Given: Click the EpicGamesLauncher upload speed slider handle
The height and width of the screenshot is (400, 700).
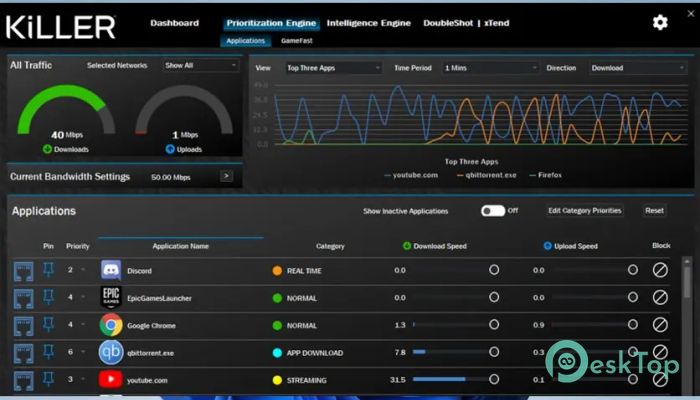Looking at the screenshot, I should click(633, 297).
